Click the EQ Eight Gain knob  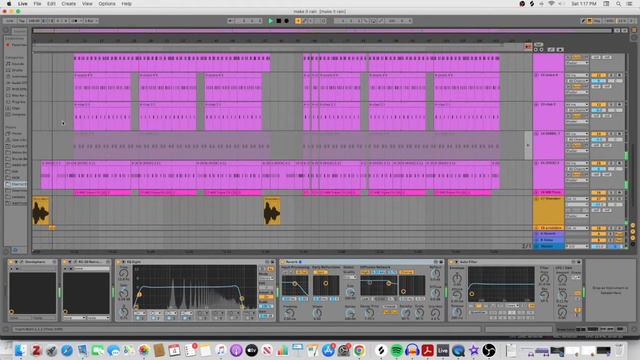tap(124, 293)
